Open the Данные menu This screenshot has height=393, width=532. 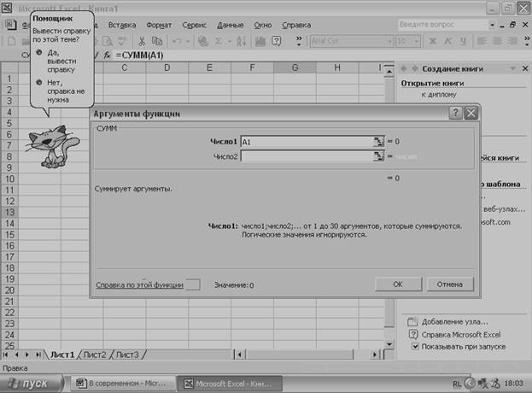(x=231, y=25)
